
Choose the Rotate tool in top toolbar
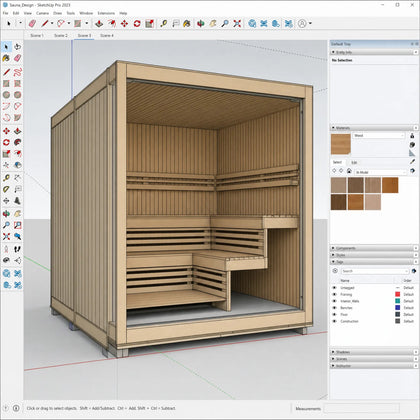click(x=137, y=23)
